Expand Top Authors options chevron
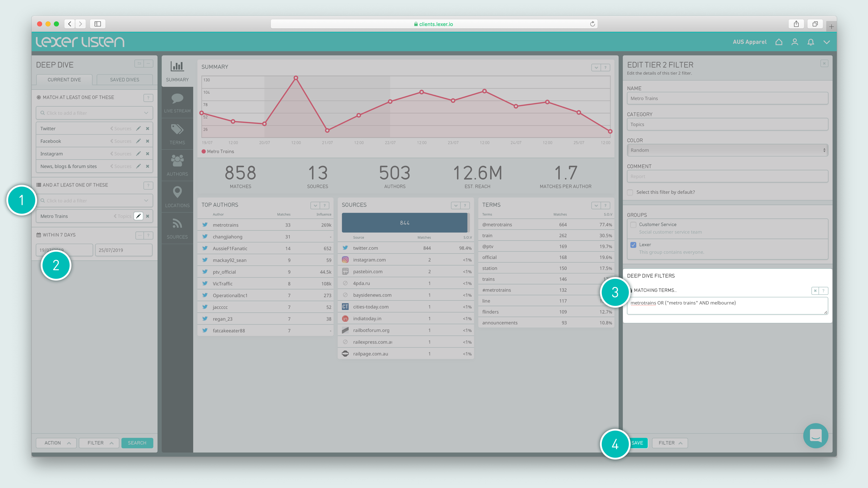 (x=315, y=205)
